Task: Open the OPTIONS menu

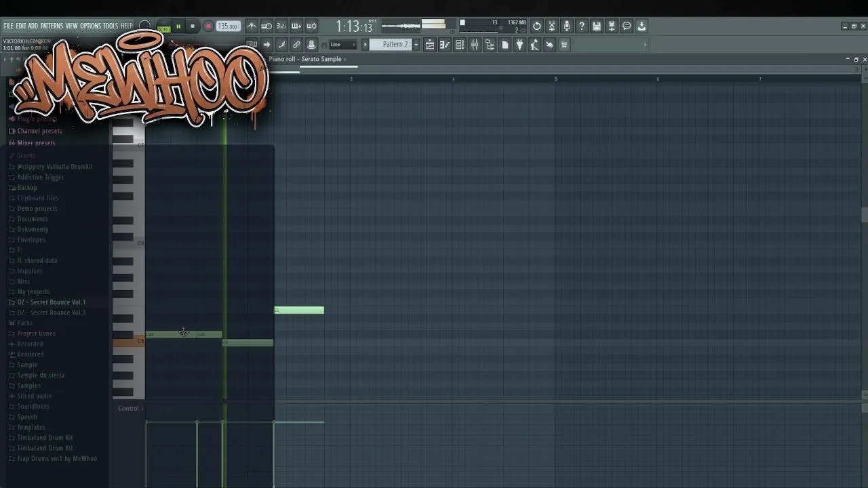Action: click(90, 26)
